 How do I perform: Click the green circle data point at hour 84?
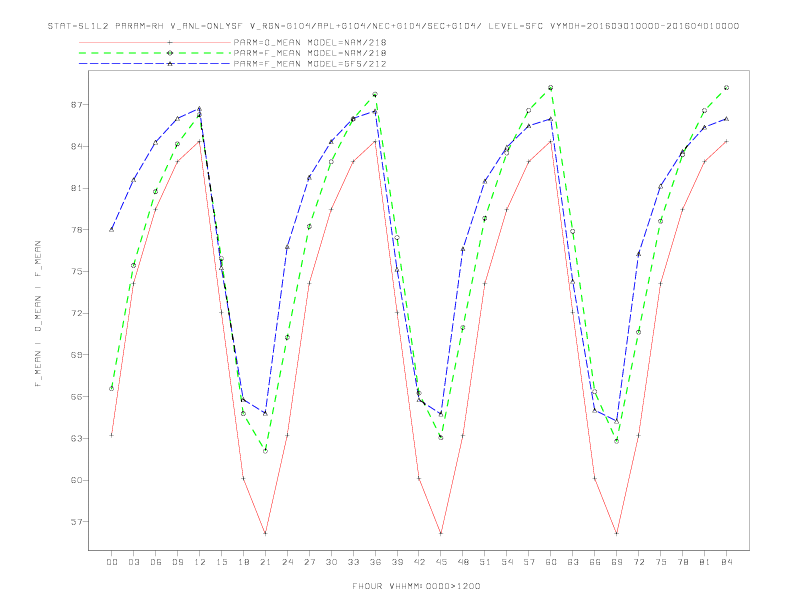(x=726, y=88)
